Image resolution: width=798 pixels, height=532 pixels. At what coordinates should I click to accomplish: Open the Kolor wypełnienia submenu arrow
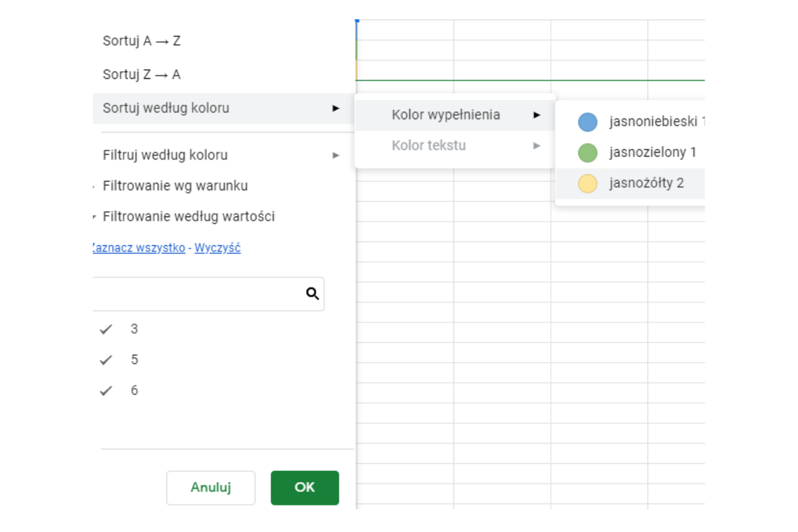pyautogui.click(x=537, y=115)
